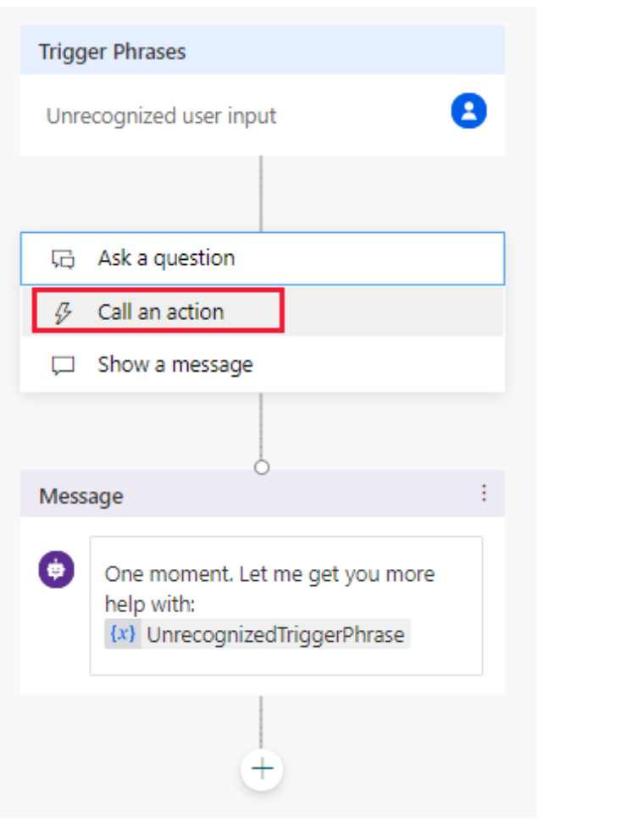Click the Show a message bubble icon
The width and height of the screenshot is (627, 840).
tap(63, 366)
